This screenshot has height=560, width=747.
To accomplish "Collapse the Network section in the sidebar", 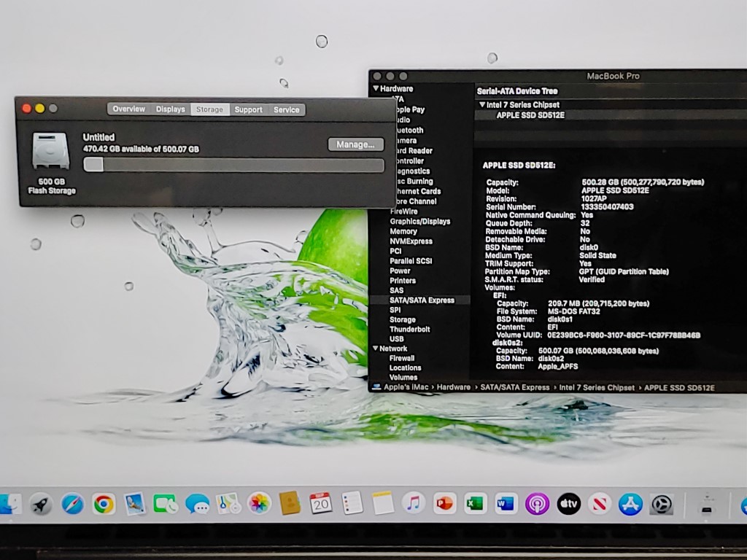I will (376, 348).
